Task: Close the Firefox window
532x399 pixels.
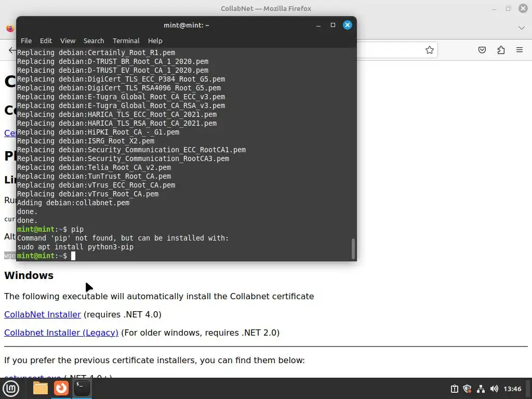Action: click(523, 8)
